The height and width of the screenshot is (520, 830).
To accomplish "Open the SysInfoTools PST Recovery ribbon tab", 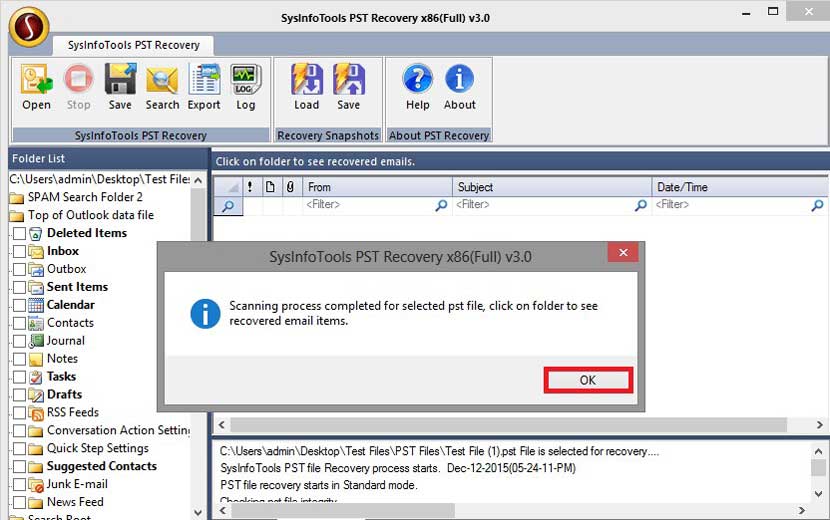I will point(133,45).
